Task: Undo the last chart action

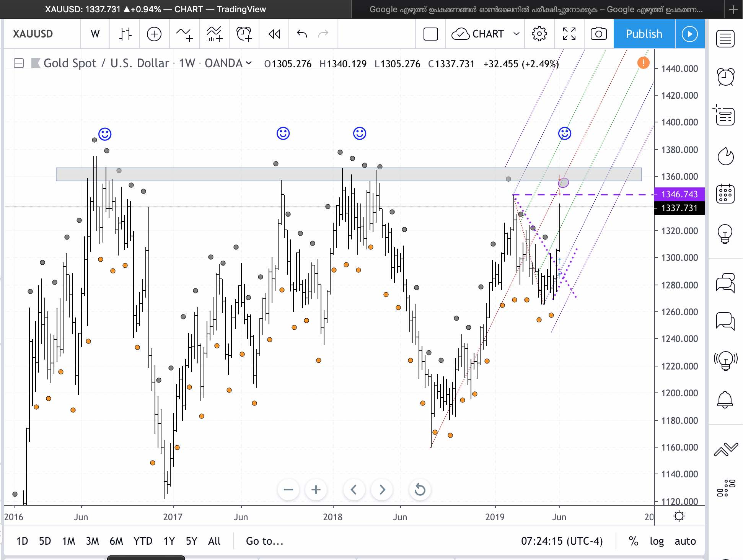Action: 301,34
